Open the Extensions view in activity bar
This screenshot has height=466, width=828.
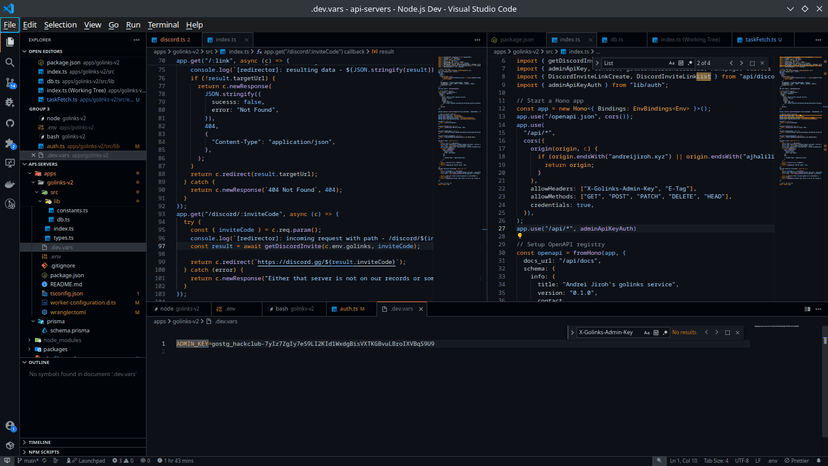point(10,143)
